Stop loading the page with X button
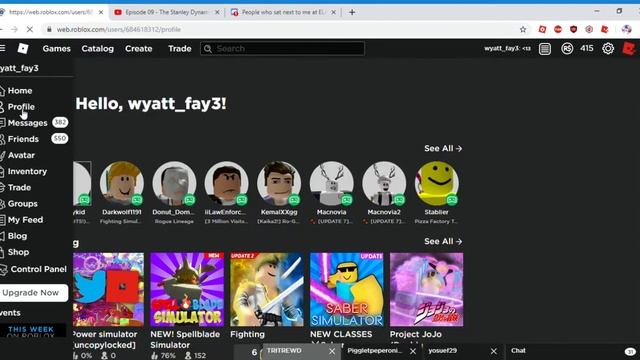This screenshot has width=640, height=360. click(29, 29)
